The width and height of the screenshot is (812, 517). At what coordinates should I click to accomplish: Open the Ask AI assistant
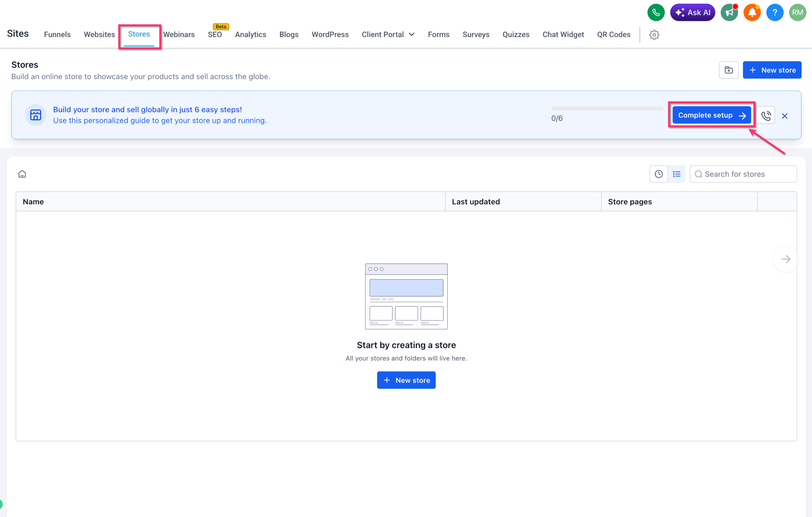692,12
